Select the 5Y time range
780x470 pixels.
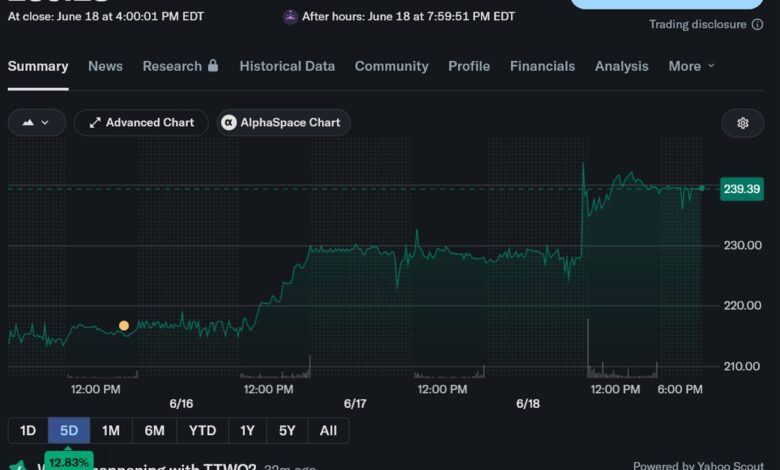coord(287,430)
